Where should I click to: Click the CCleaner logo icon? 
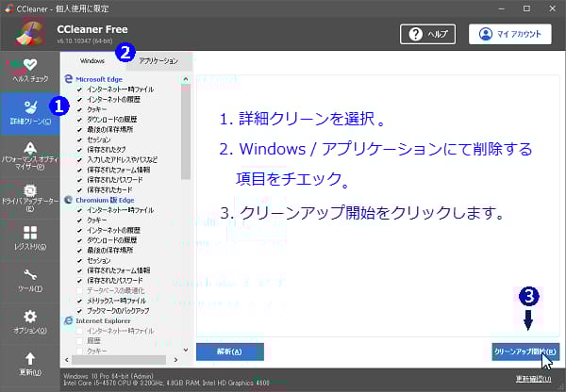(x=30, y=34)
